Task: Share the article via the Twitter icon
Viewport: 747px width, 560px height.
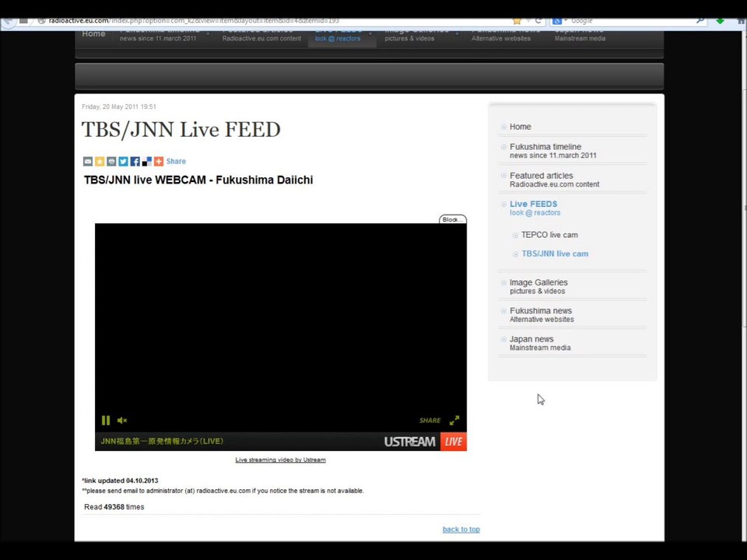Action: (x=124, y=162)
